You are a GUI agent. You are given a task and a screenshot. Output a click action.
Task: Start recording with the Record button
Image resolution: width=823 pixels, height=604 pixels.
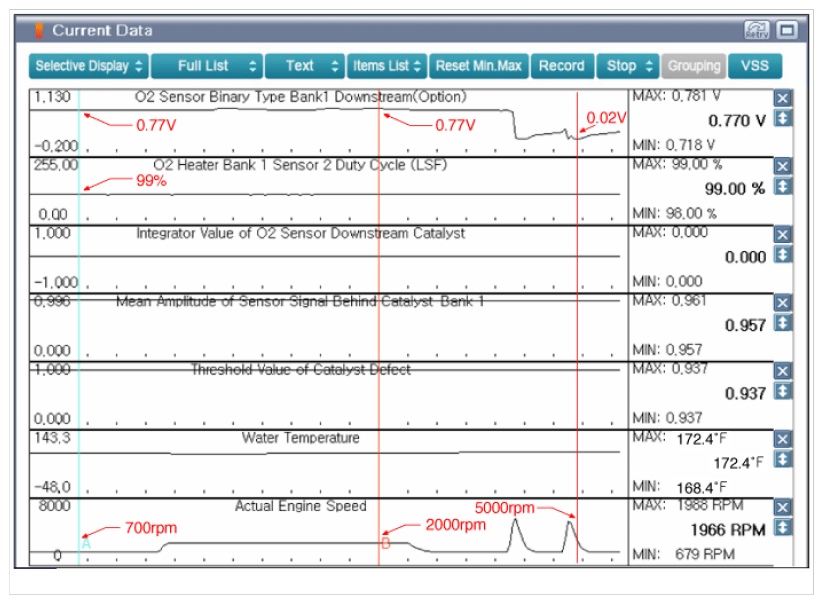click(561, 66)
